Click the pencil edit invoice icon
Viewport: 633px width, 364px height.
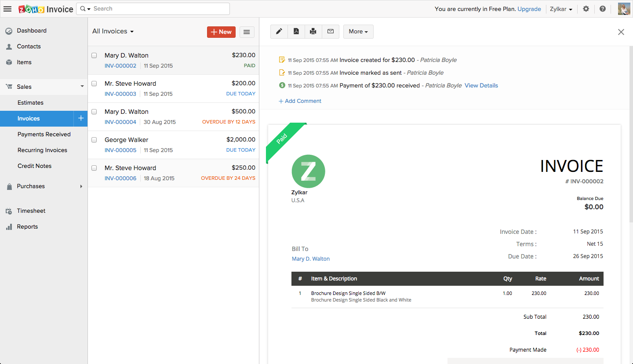click(x=279, y=32)
